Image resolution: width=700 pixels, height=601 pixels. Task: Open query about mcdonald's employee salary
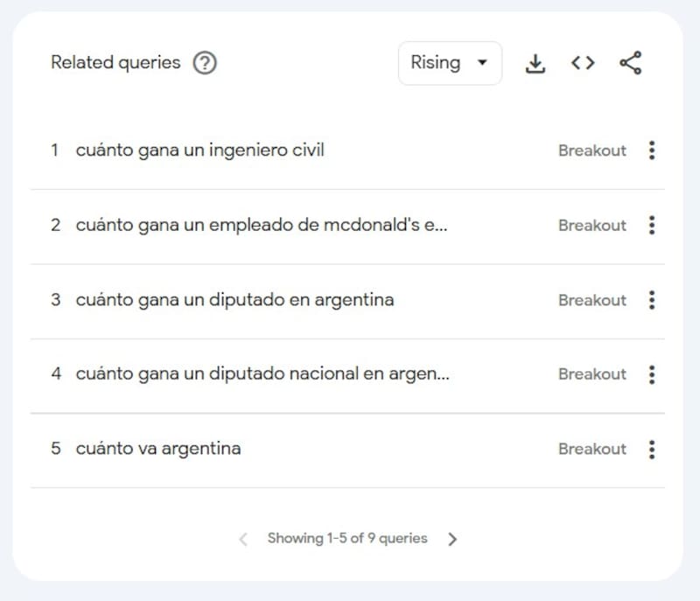pos(261,226)
